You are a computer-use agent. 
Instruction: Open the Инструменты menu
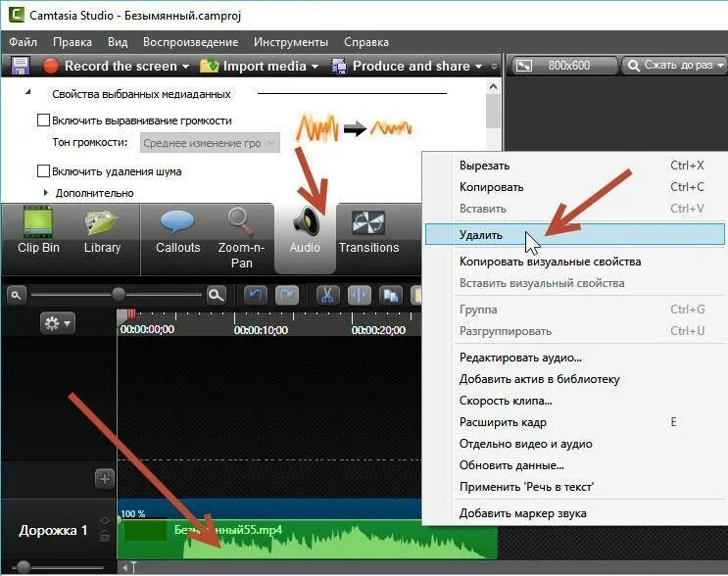click(x=291, y=42)
